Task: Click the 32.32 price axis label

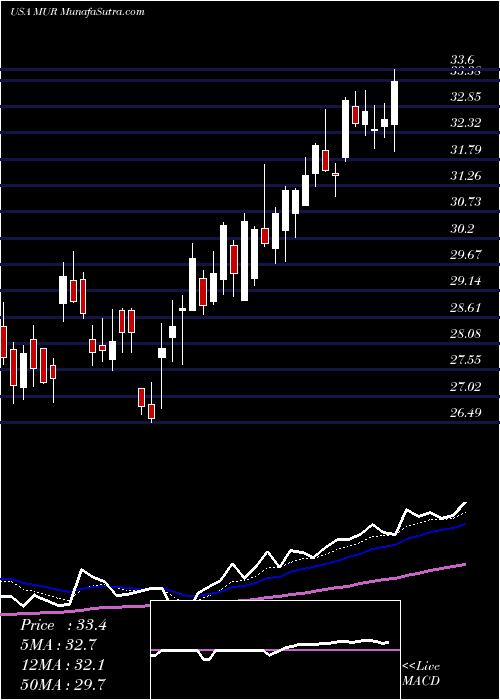Action: click(x=466, y=123)
